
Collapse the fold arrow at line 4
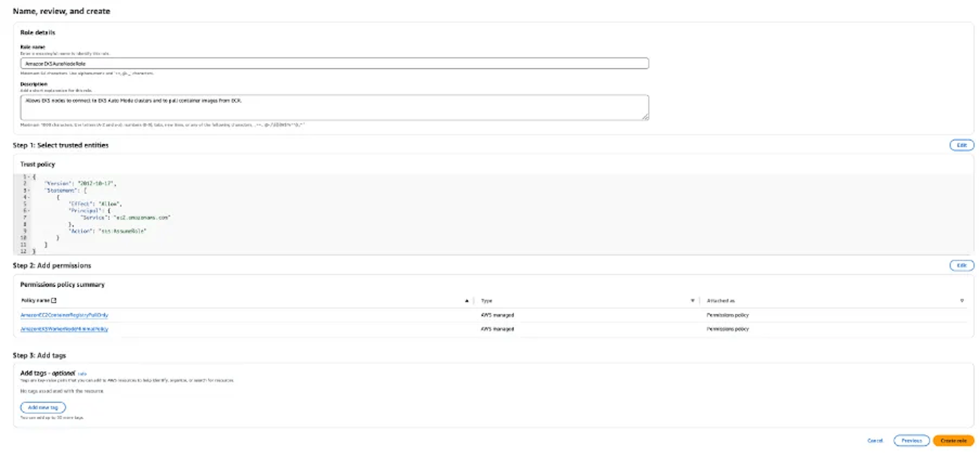click(28, 197)
